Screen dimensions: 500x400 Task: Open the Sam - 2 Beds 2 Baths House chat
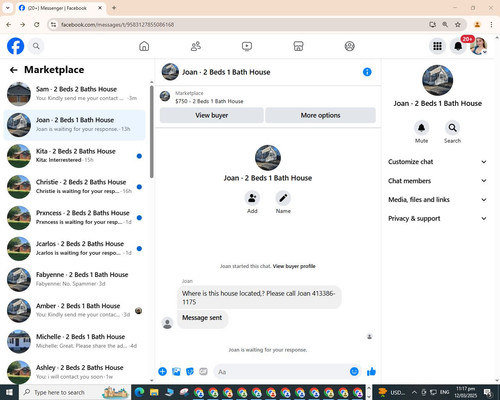coord(75,94)
